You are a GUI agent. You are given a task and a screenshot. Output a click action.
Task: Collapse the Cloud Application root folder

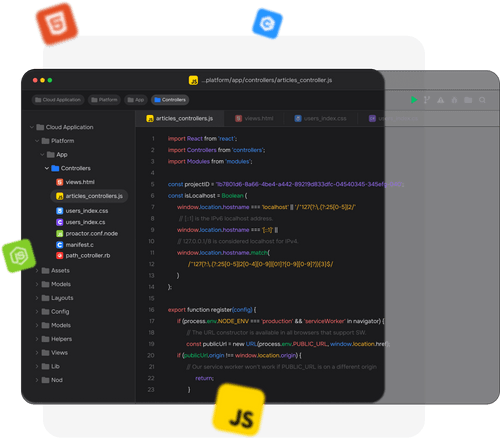point(32,127)
